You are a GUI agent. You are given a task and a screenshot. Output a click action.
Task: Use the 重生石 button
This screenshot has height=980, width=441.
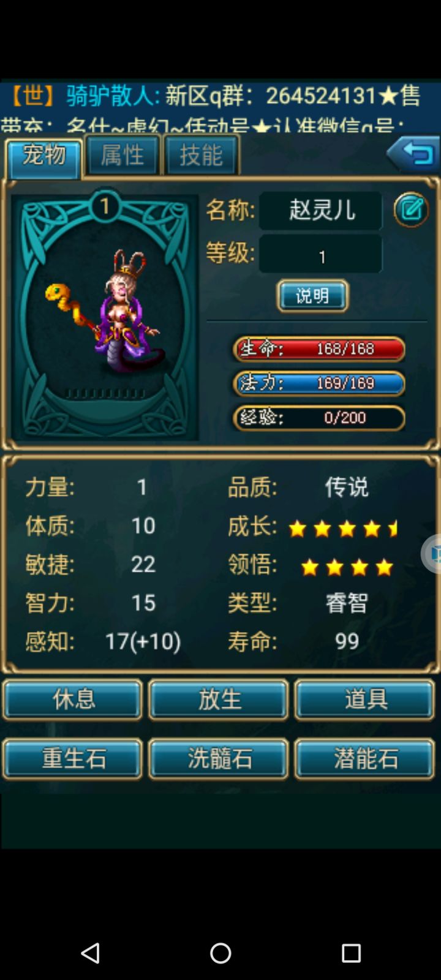[73, 758]
